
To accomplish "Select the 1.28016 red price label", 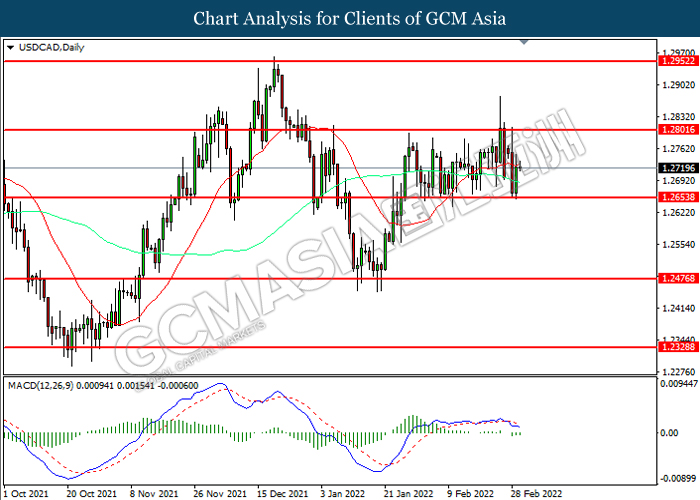I will pos(679,129).
